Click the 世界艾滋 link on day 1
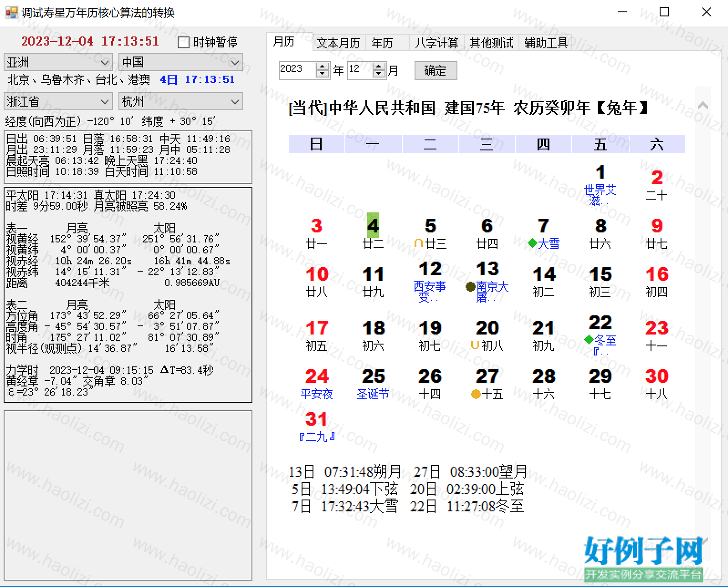Screen dimensions: 728x587 tap(600, 195)
